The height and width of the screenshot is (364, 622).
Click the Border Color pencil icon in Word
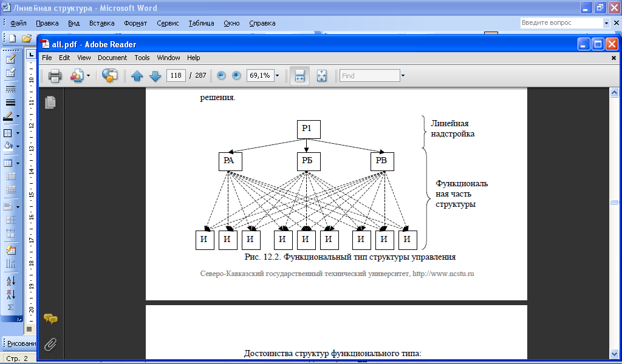point(9,116)
